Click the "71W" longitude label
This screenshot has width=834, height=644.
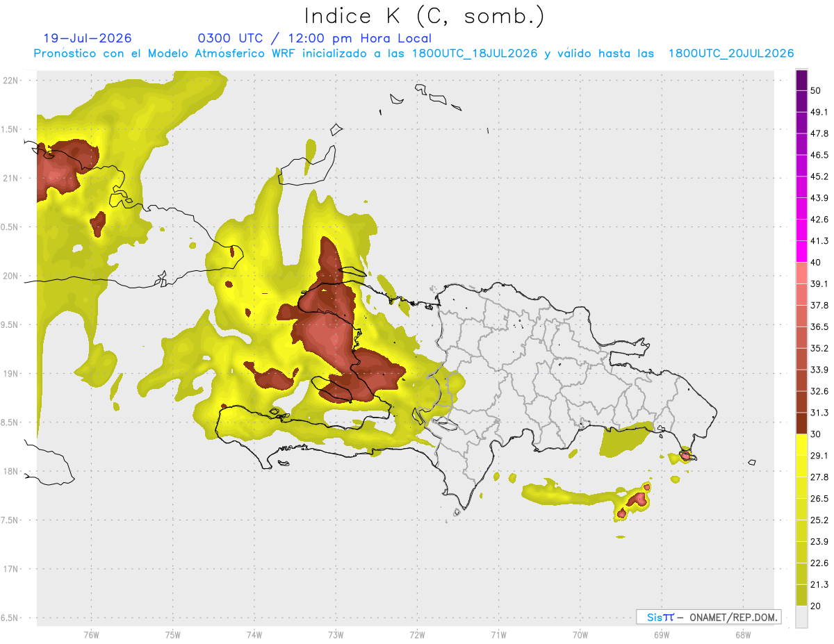click(498, 634)
